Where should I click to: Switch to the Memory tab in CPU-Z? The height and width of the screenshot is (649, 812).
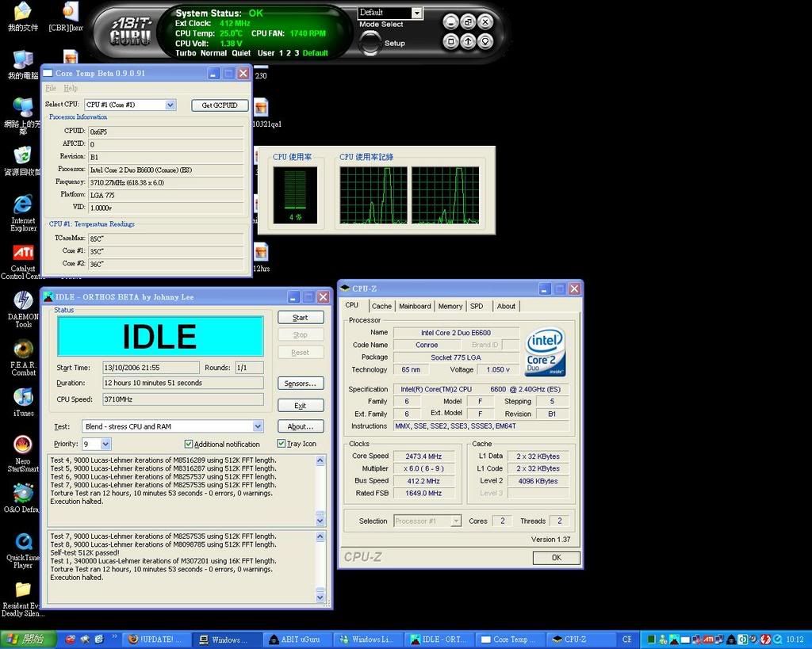pyautogui.click(x=450, y=307)
